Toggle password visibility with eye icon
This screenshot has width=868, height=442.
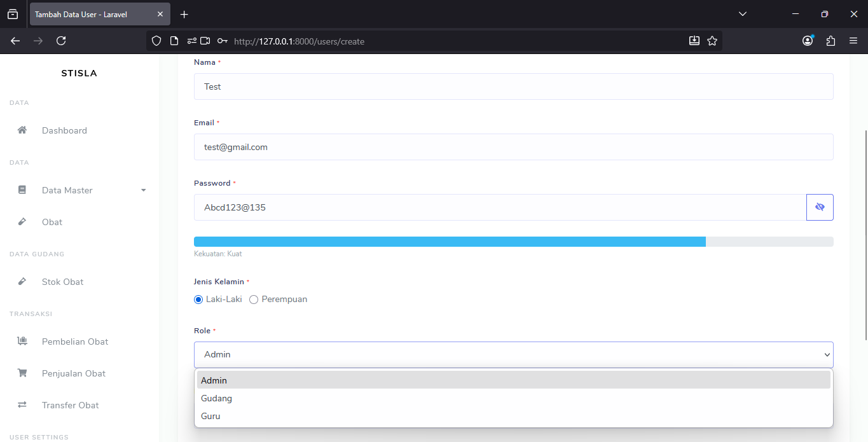[820, 207]
